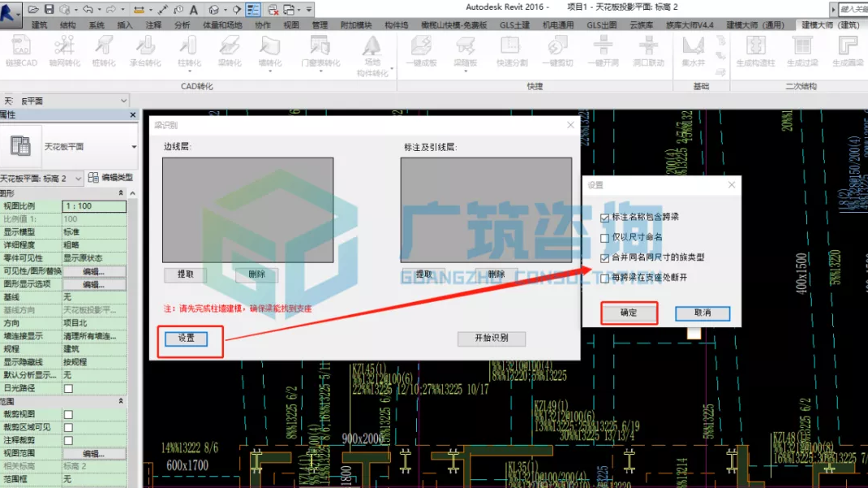Screen dimensions: 868x488
Task: Check the 仅以尺寸命名 checkbox
Action: [x=604, y=238]
